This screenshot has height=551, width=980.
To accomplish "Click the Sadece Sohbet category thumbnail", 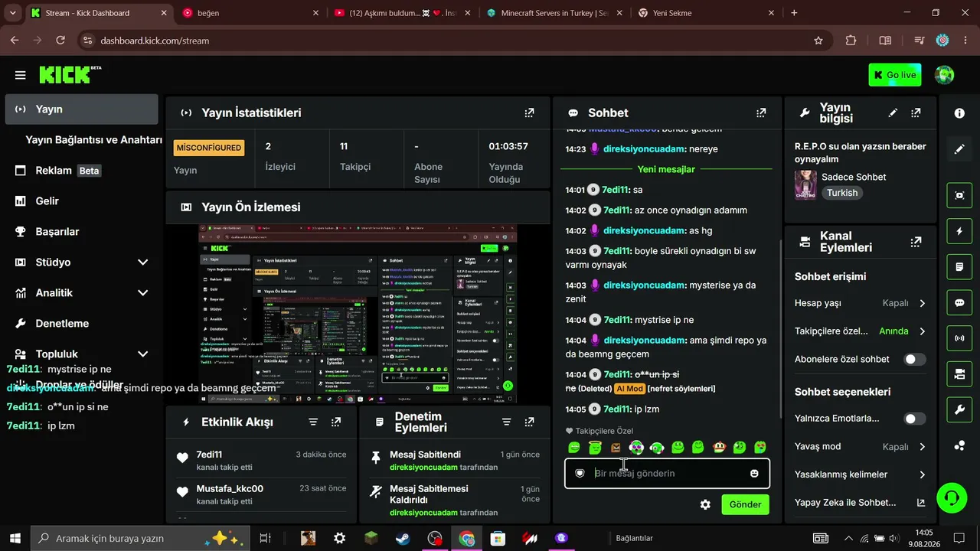I will tap(805, 184).
